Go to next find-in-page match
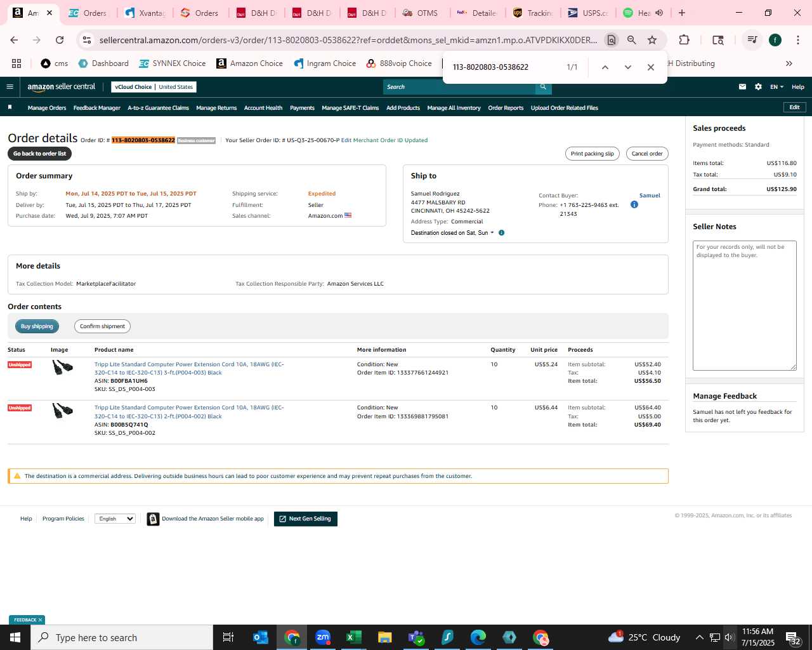Viewport: 812px width, 650px height. coord(628,67)
